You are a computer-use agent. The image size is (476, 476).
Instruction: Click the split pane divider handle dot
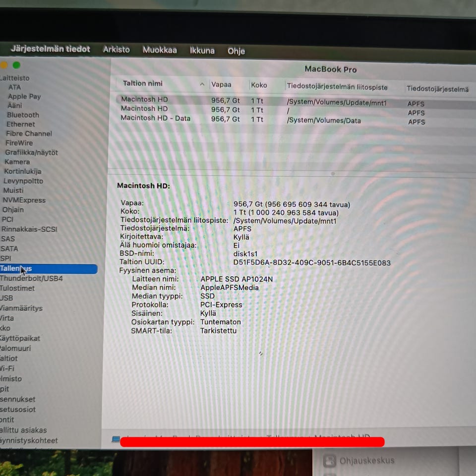tap(333, 174)
